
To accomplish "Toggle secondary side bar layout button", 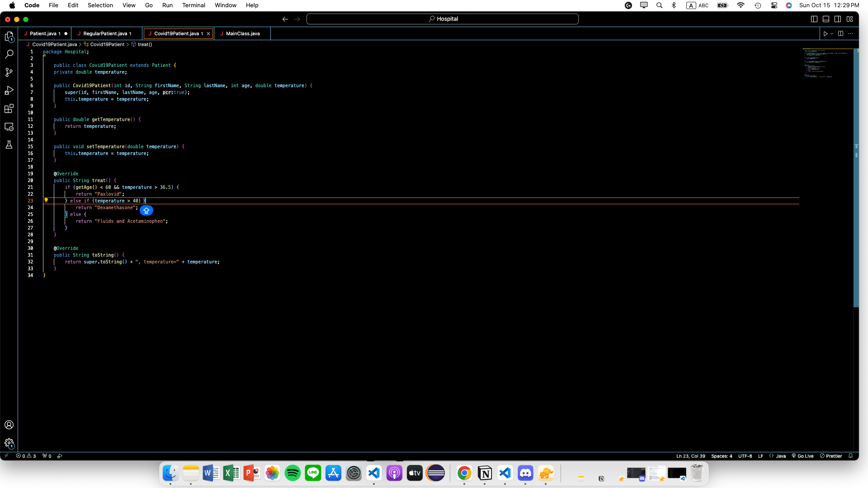I will click(838, 19).
